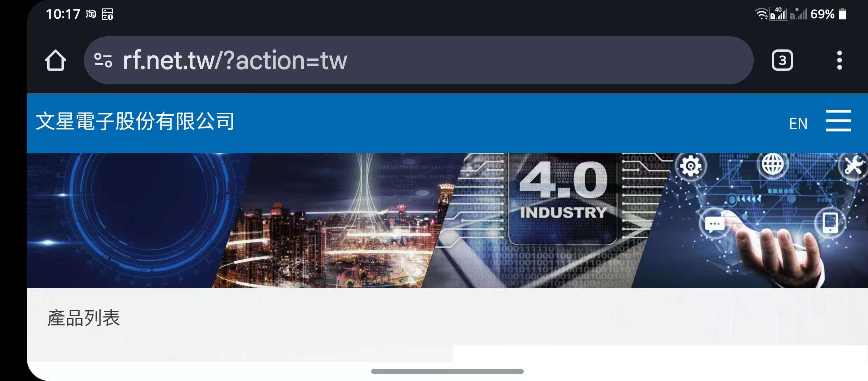Tap the Taobao notification icon

(x=91, y=14)
